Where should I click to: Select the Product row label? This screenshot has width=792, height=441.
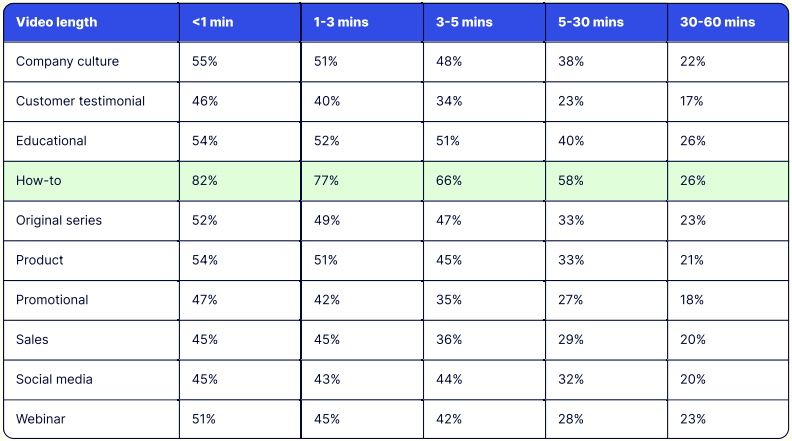(40, 260)
